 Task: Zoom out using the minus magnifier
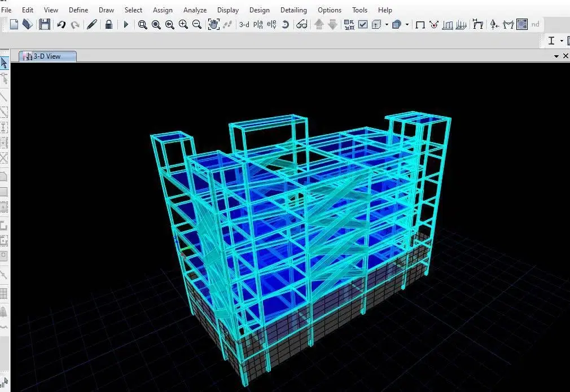point(196,24)
